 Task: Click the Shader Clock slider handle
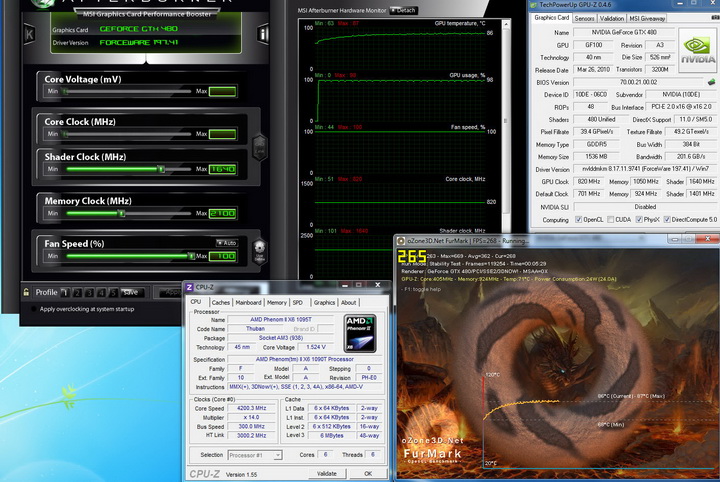pos(161,169)
